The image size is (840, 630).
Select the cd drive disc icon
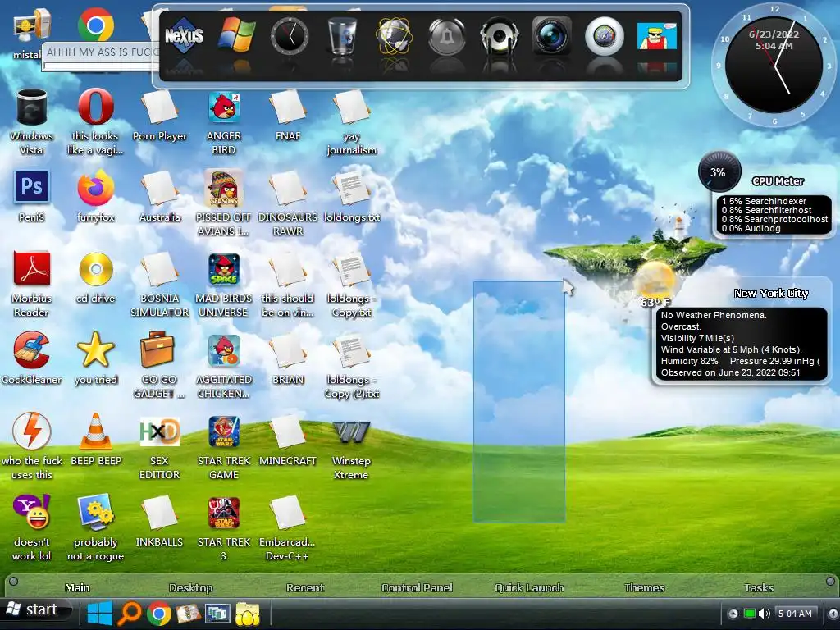(x=96, y=269)
